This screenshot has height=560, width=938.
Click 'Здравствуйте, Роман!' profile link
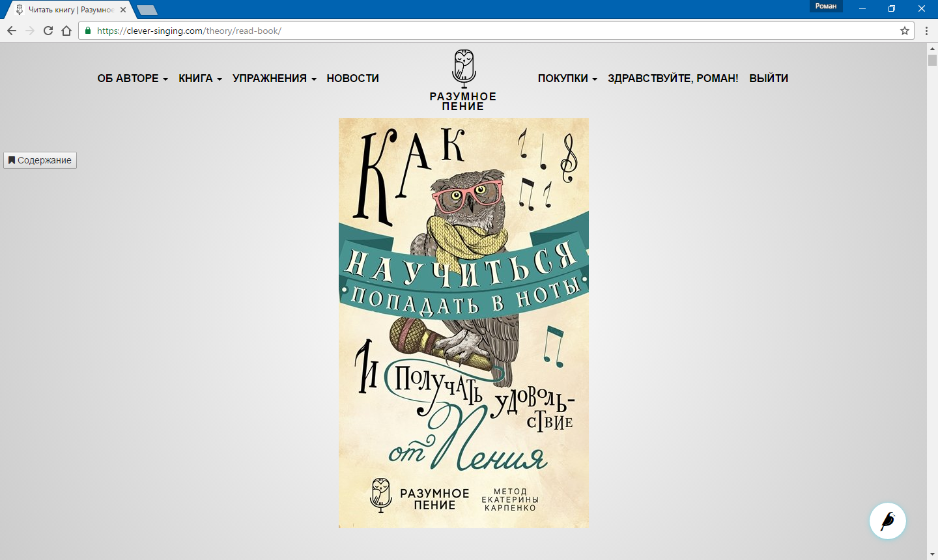tap(673, 78)
